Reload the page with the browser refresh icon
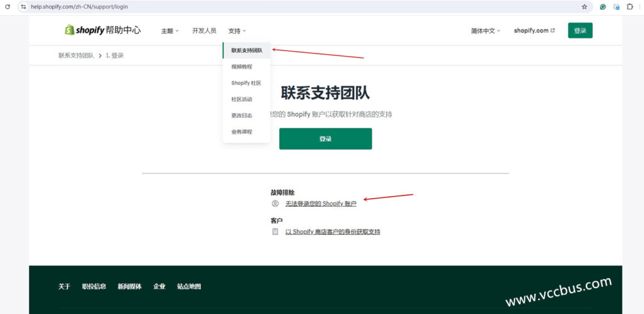 [x=8, y=6]
